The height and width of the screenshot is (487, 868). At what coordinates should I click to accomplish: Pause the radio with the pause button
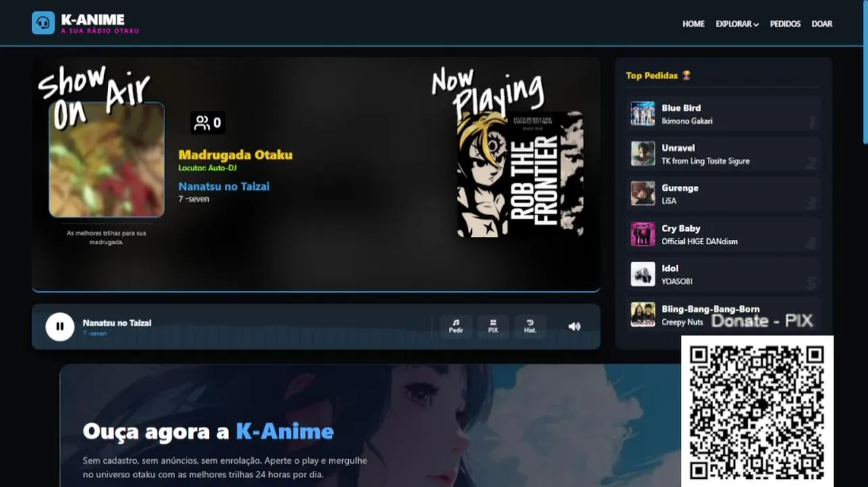click(59, 327)
